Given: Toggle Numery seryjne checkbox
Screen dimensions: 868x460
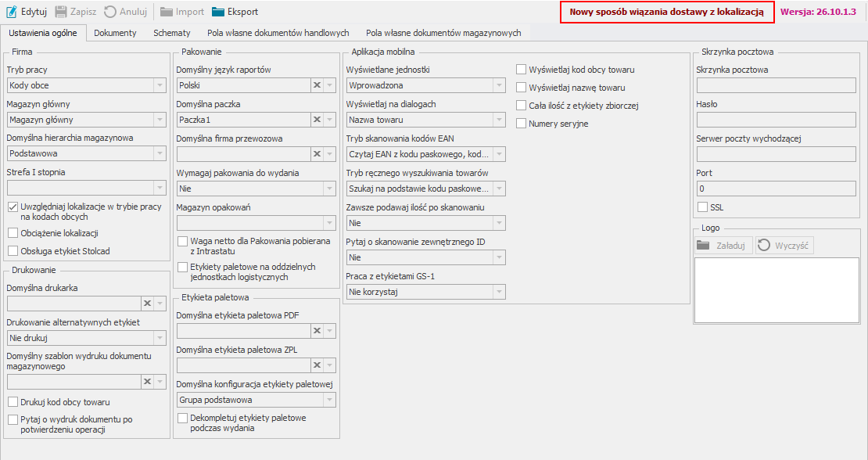Looking at the screenshot, I should [x=521, y=124].
